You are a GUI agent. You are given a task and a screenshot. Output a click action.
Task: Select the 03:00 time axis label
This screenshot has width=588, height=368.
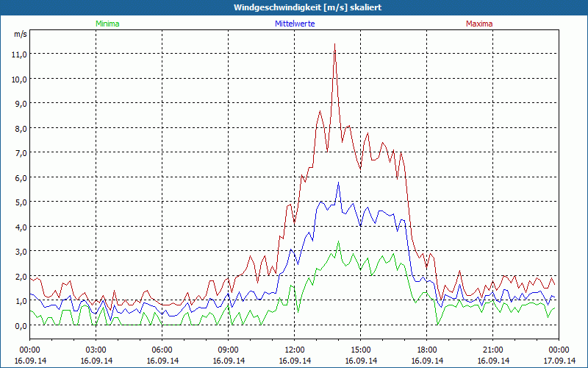tap(96, 350)
